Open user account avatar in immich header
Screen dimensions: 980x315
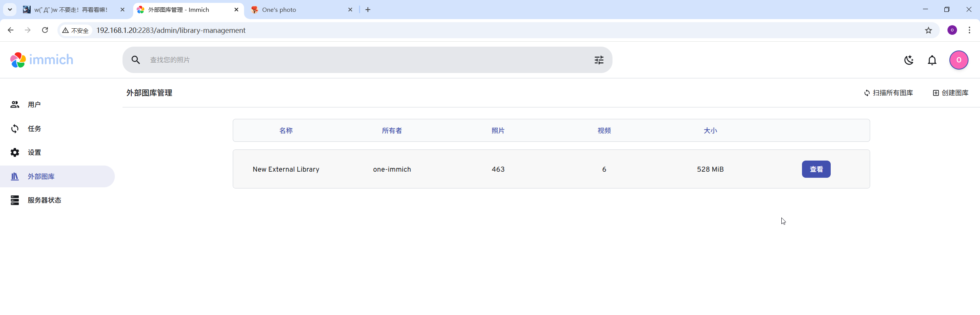pyautogui.click(x=959, y=60)
